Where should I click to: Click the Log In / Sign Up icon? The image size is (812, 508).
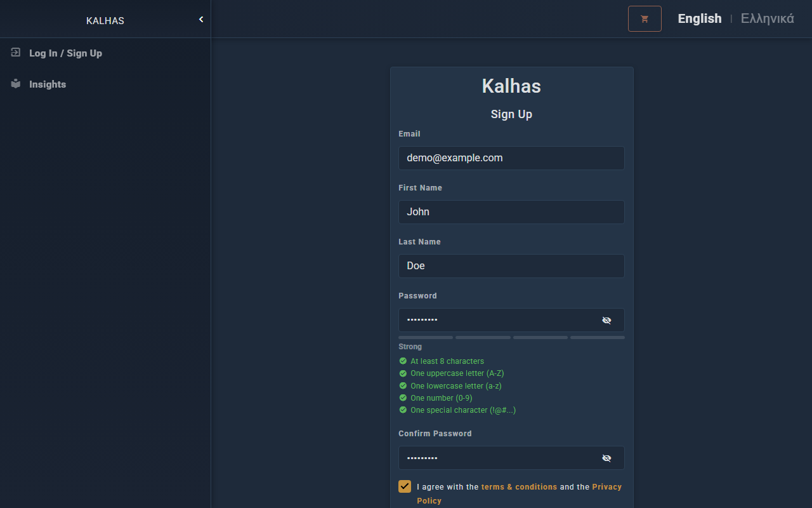16,53
